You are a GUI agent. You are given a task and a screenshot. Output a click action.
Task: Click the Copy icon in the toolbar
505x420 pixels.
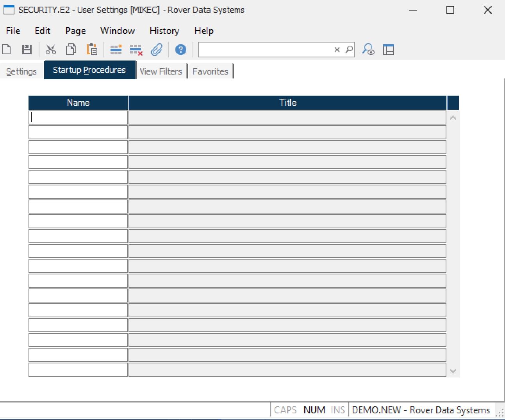[71, 50]
